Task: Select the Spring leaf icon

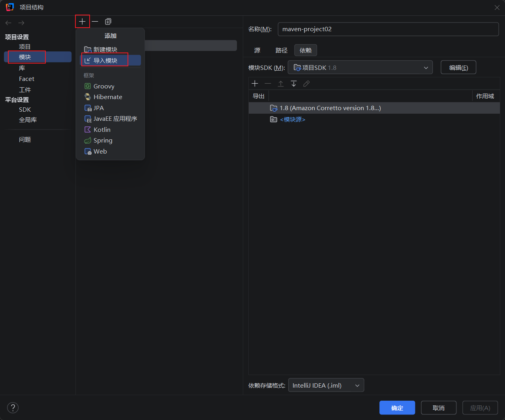Action: 88,141
